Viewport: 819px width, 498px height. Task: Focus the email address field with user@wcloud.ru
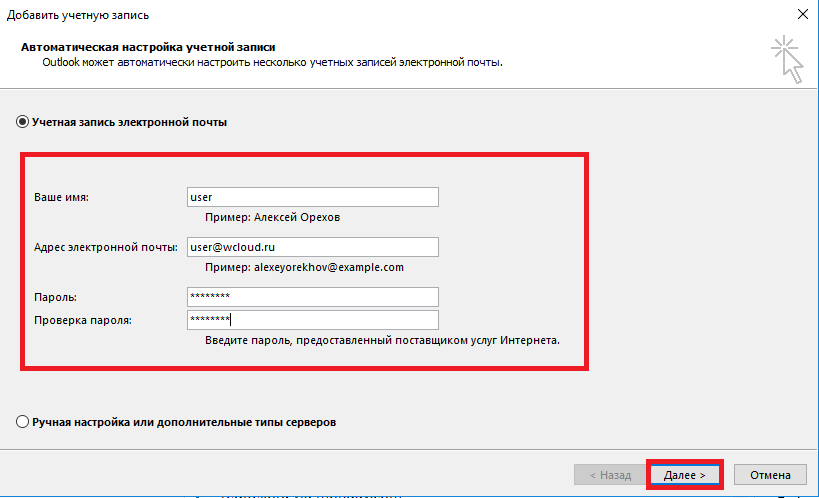point(312,247)
